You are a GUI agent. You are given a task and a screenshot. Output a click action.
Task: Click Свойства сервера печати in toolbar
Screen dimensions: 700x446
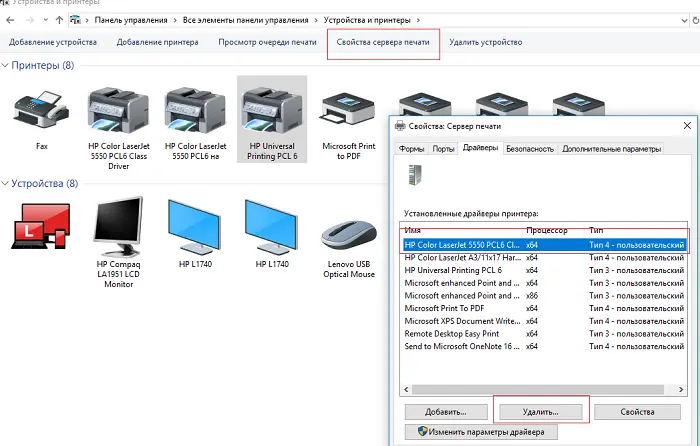tap(383, 42)
